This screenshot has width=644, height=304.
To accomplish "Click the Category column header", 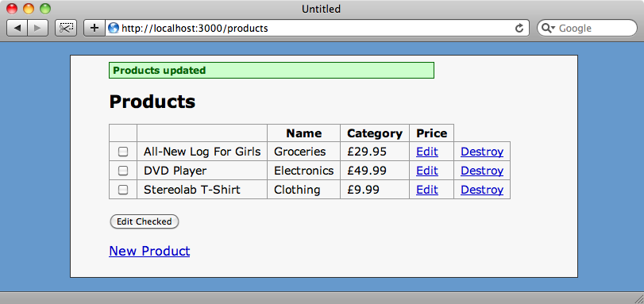I will [375, 133].
